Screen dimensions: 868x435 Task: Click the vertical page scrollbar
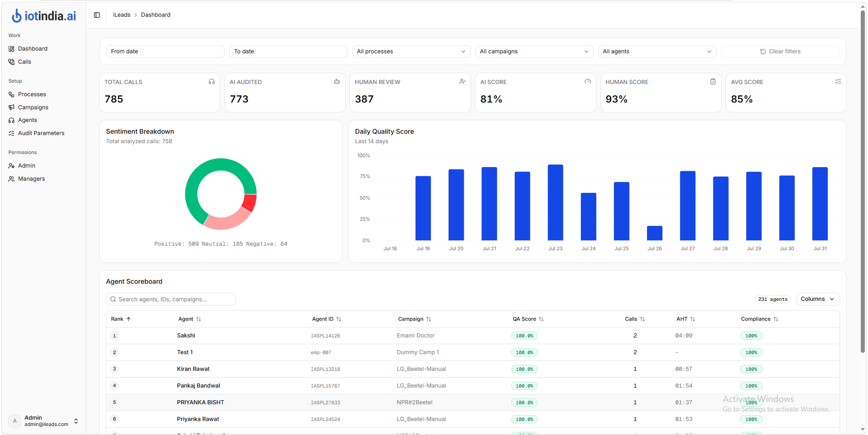(863, 181)
